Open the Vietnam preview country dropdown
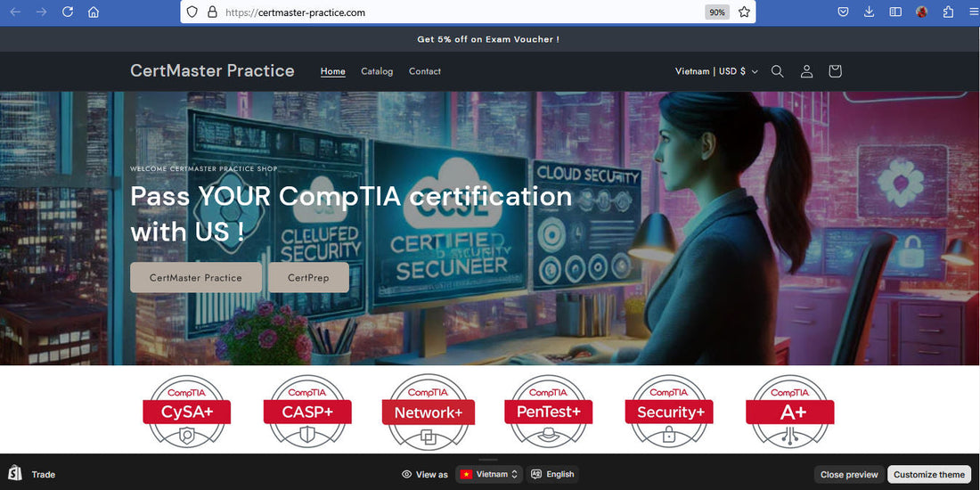Viewport: 980px width, 490px height. tap(489, 474)
